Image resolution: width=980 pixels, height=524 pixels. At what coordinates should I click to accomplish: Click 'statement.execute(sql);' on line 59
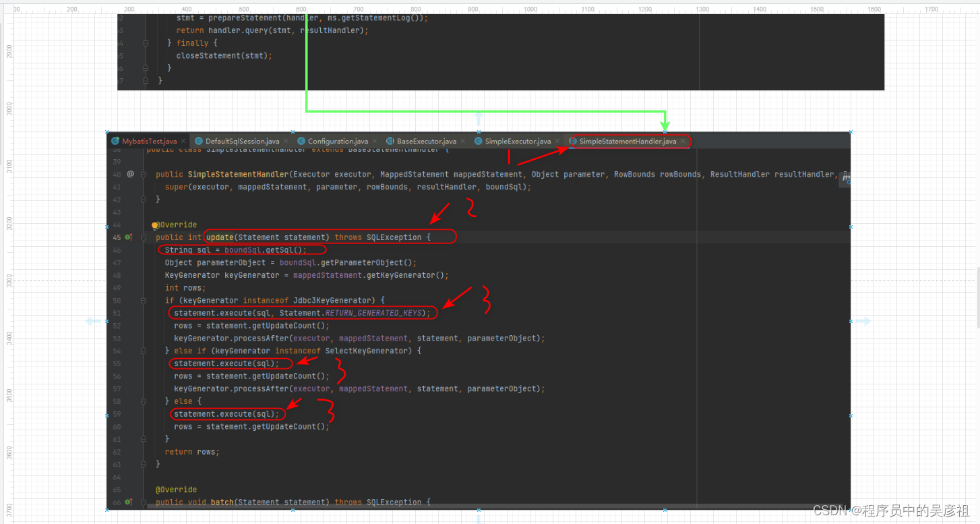226,414
